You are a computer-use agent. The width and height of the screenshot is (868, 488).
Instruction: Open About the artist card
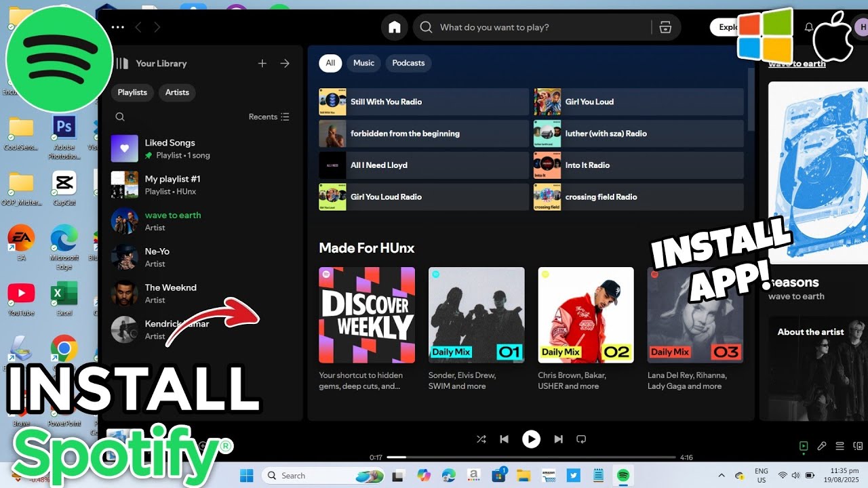(818, 368)
